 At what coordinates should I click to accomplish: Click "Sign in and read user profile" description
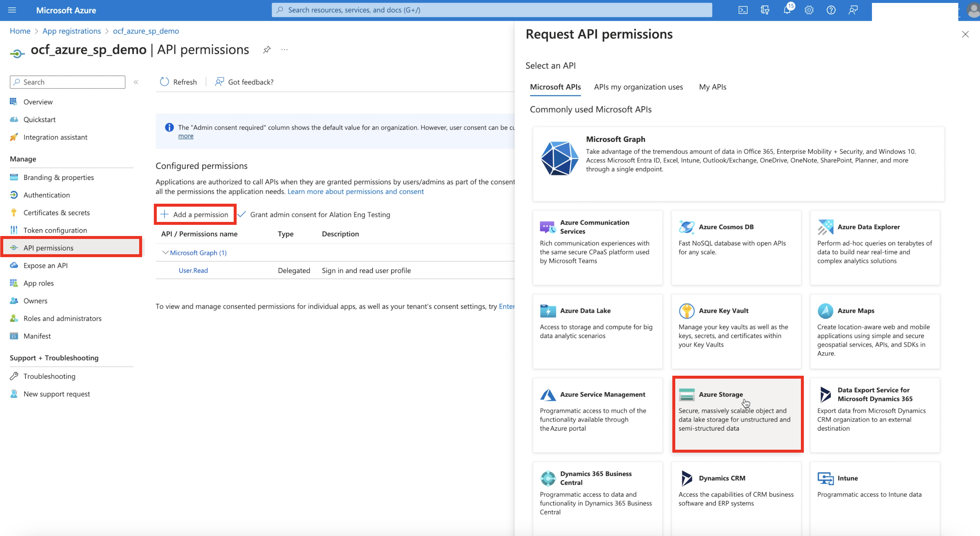[366, 270]
